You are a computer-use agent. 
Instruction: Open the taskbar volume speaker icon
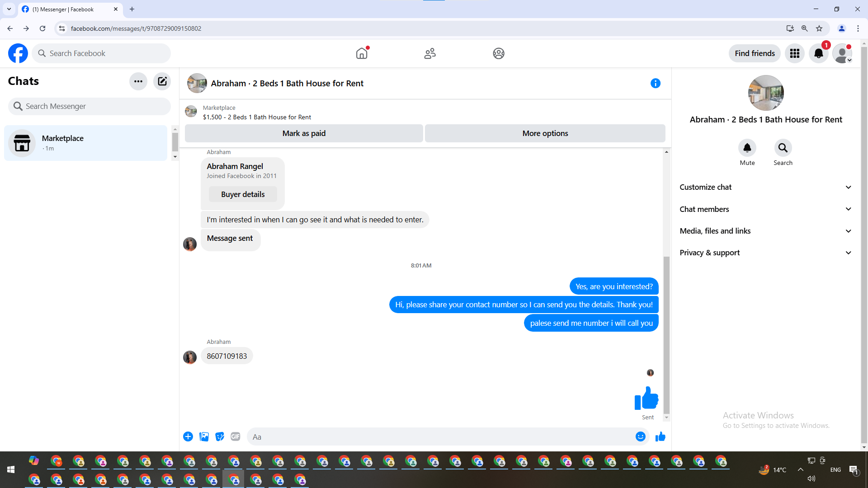pyautogui.click(x=811, y=479)
